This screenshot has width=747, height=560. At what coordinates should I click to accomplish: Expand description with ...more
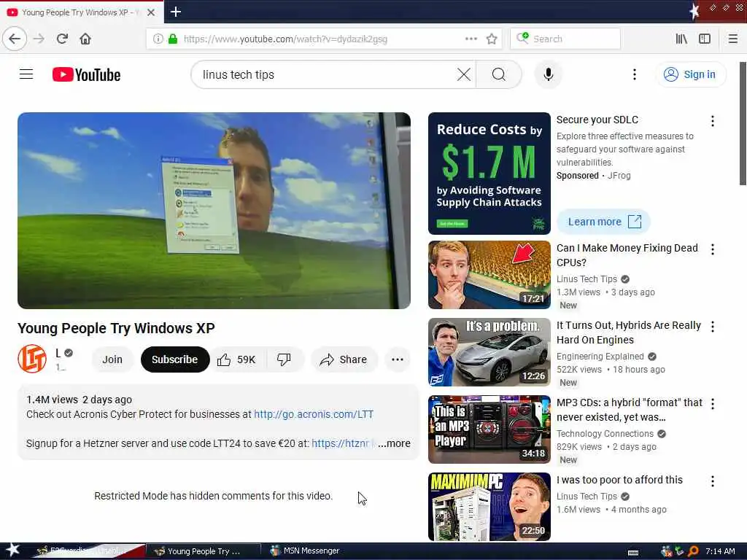pyautogui.click(x=394, y=443)
